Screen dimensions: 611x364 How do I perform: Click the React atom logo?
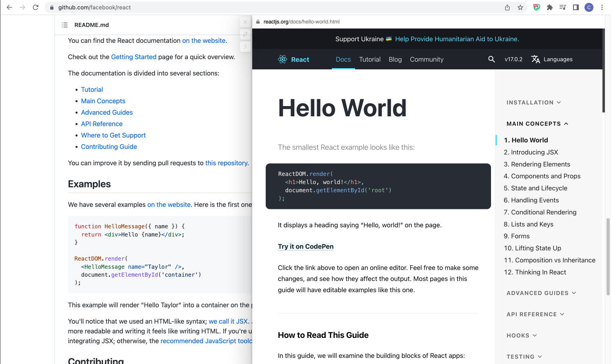pos(282,59)
